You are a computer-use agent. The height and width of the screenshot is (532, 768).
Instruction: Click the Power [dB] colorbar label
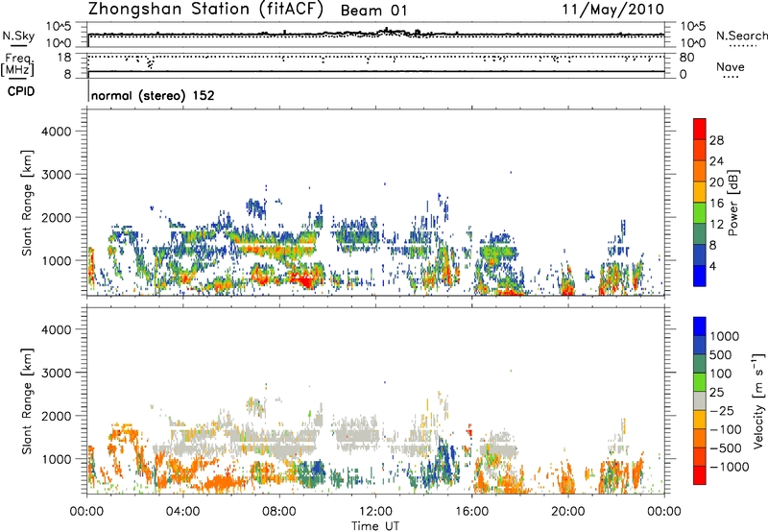coord(732,203)
